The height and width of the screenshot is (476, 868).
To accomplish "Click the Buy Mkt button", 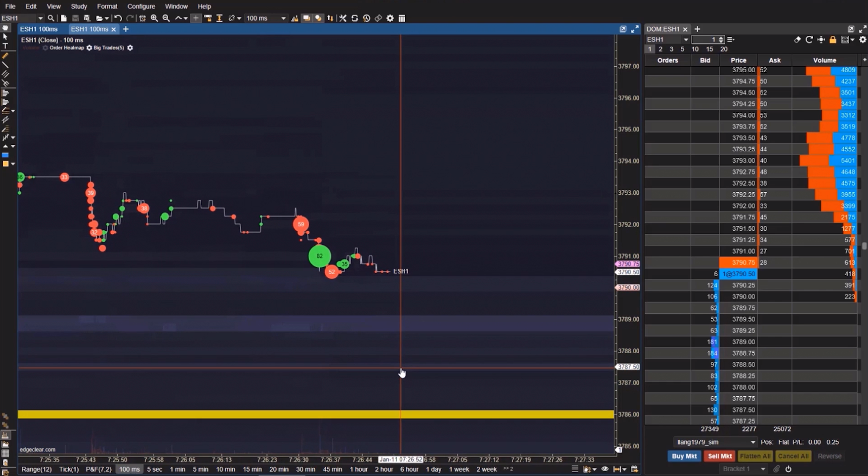I will click(x=684, y=456).
